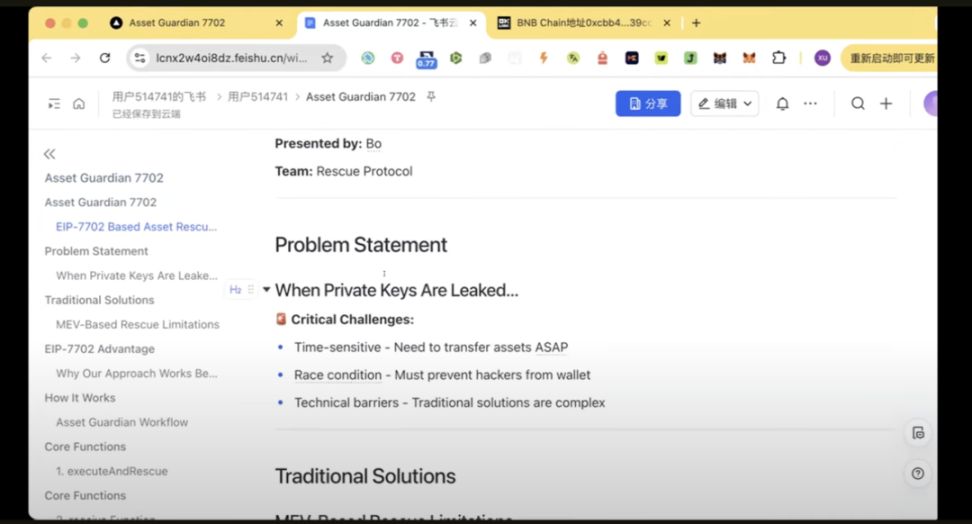Bookmark this page with the star icon

click(x=327, y=58)
